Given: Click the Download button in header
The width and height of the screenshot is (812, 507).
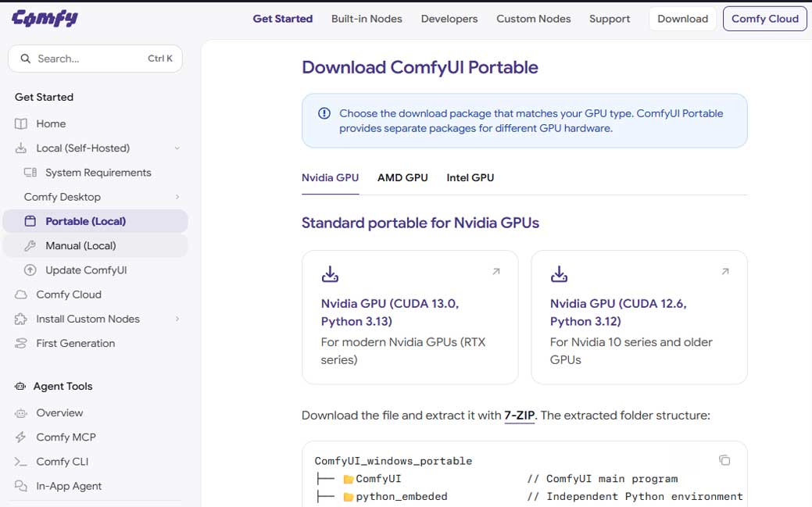Looking at the screenshot, I should [682, 19].
